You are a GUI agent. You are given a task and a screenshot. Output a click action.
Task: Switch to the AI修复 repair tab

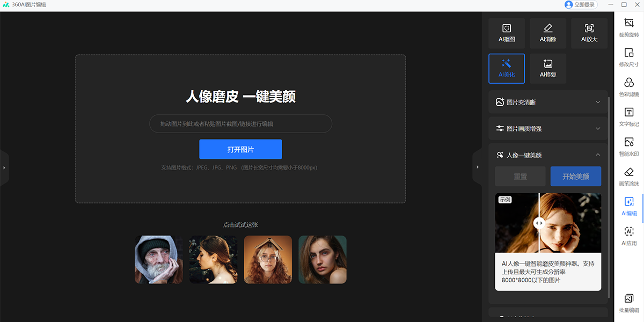pyautogui.click(x=547, y=68)
